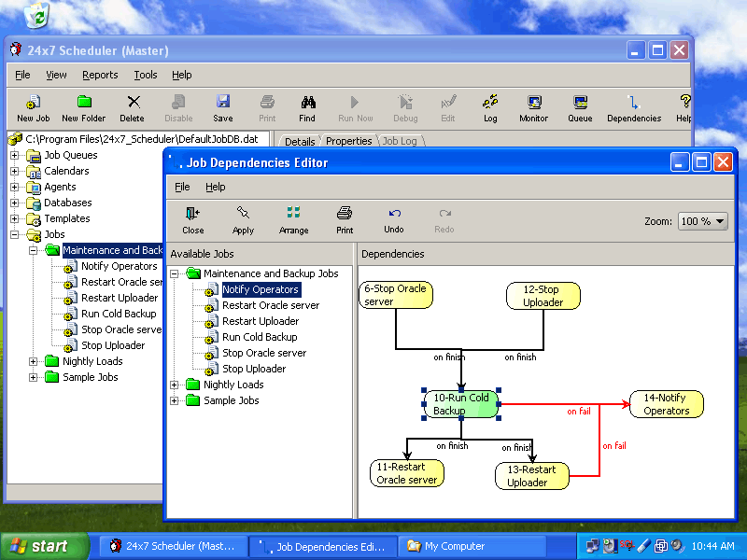Viewport: 747px width, 560px height.
Task: Click Undo icon in Dependencies Editor
Action: [394, 213]
